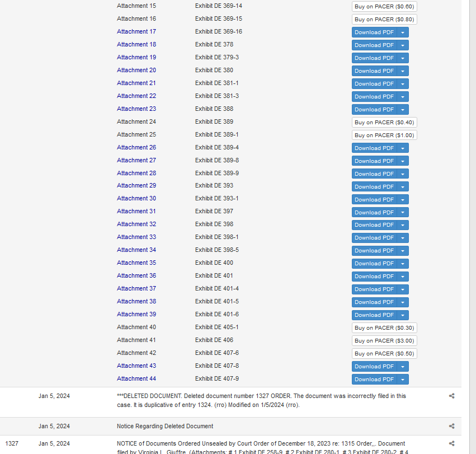Buy Exhibit DE 389 on PACER
Image resolution: width=476 pixels, height=454 pixels.
[384, 122]
